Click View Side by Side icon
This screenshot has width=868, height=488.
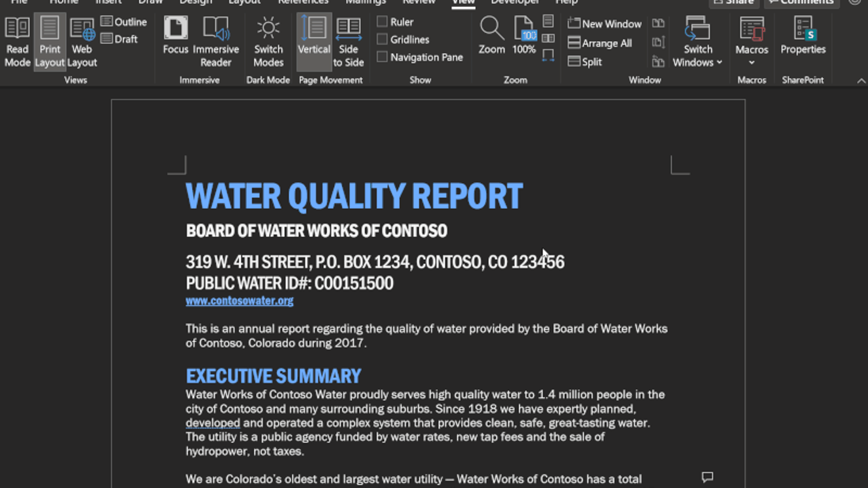click(x=658, y=23)
